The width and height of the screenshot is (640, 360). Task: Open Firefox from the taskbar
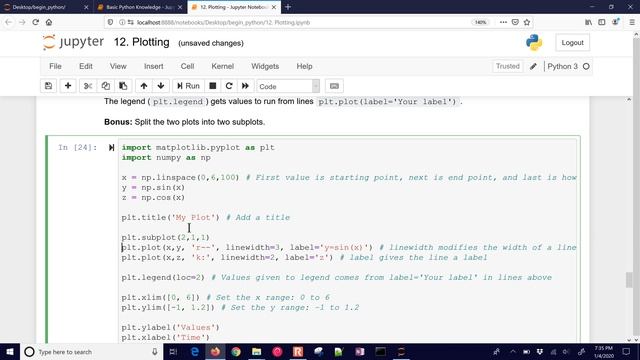pos(215,351)
